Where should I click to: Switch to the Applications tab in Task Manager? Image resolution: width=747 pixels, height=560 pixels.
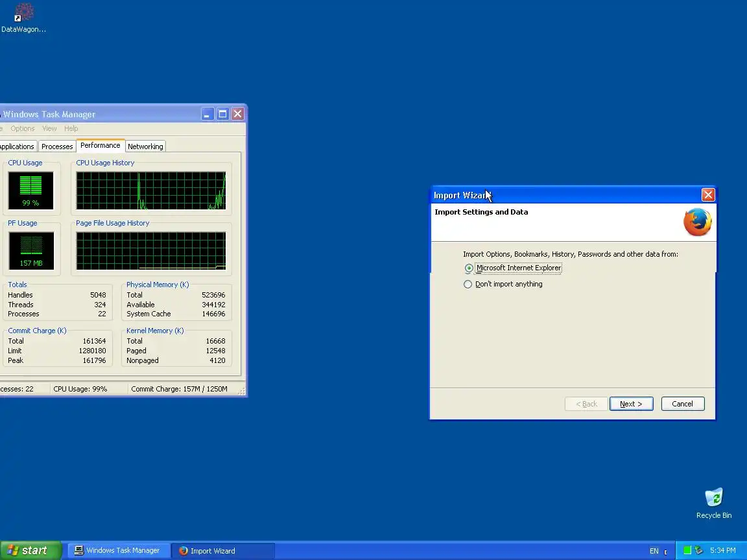(17, 146)
